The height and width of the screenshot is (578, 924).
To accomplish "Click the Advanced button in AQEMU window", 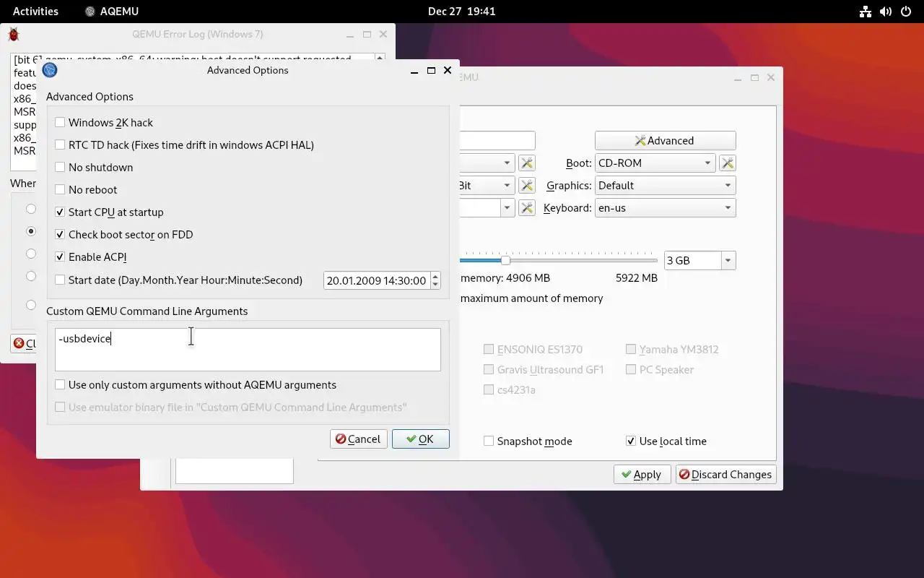I will [665, 141].
